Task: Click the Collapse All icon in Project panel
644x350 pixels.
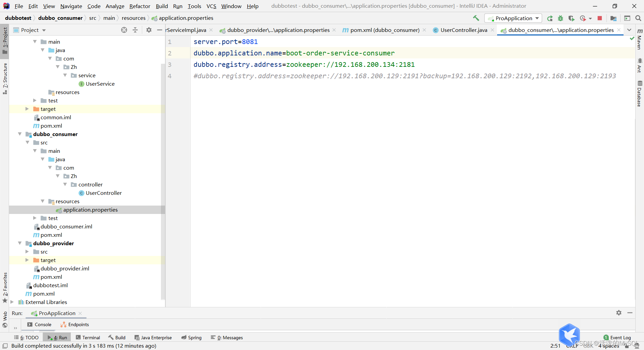Action: (135, 30)
